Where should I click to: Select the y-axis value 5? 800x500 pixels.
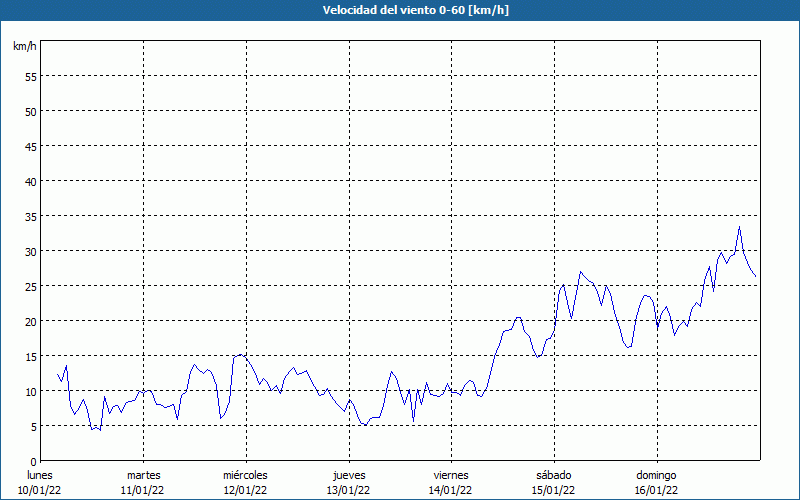[x=34, y=428]
